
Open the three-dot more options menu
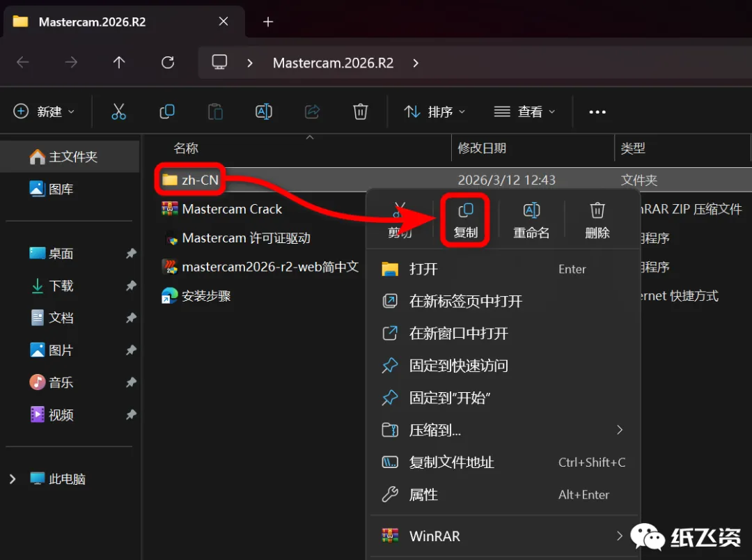pyautogui.click(x=597, y=112)
